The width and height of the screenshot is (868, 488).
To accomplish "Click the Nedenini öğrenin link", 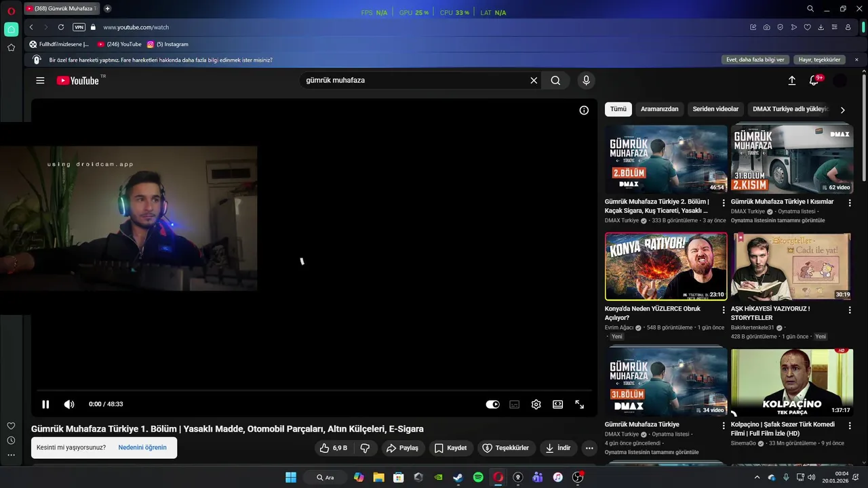I will pyautogui.click(x=142, y=448).
